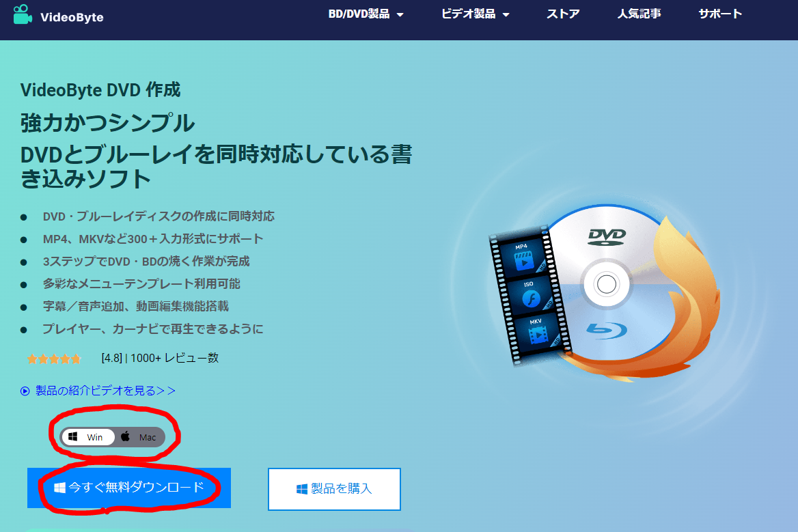
Task: Click the Windows logo on the download button
Action: pos(59,488)
